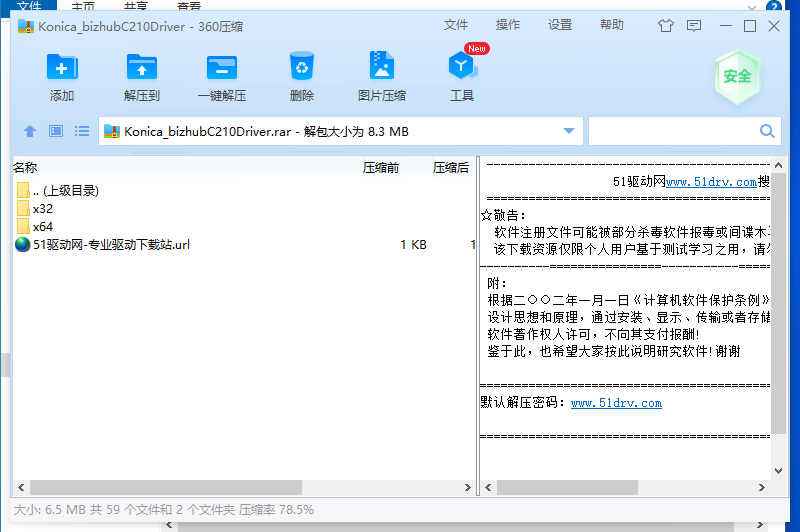
Task: Click the 一键解压 one-click extract icon
Action: (x=221, y=67)
